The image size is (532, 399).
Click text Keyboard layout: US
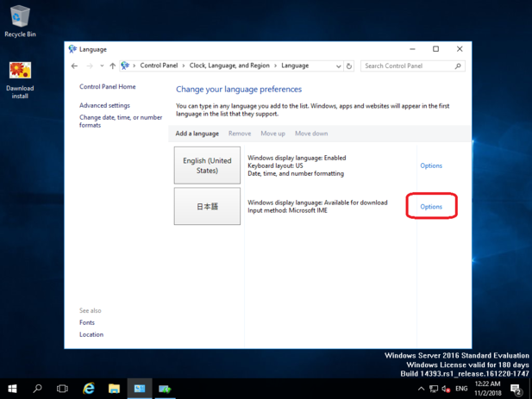(275, 165)
